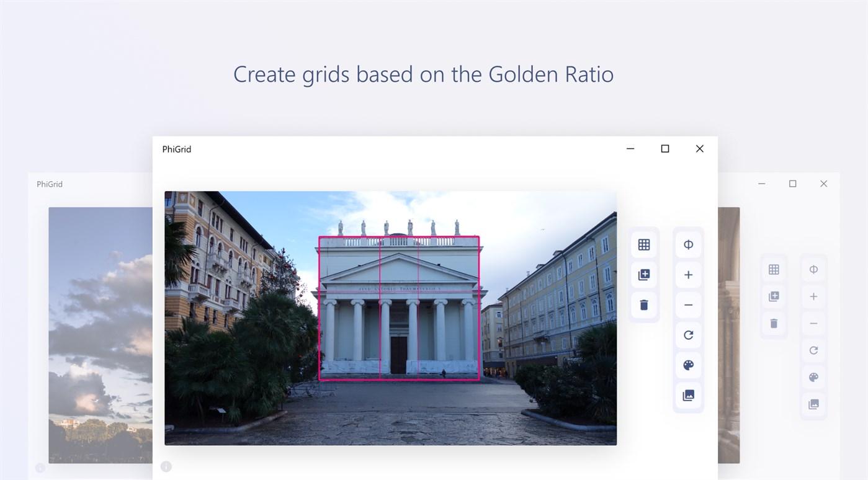Screen dimensions: 868x480
Task: Activate the golden ratio phi mode
Action: [x=688, y=244]
